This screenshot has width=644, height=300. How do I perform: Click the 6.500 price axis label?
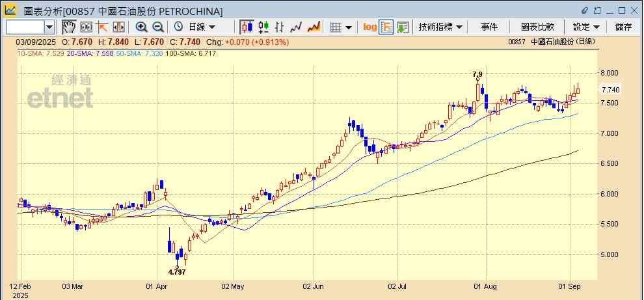(x=610, y=163)
